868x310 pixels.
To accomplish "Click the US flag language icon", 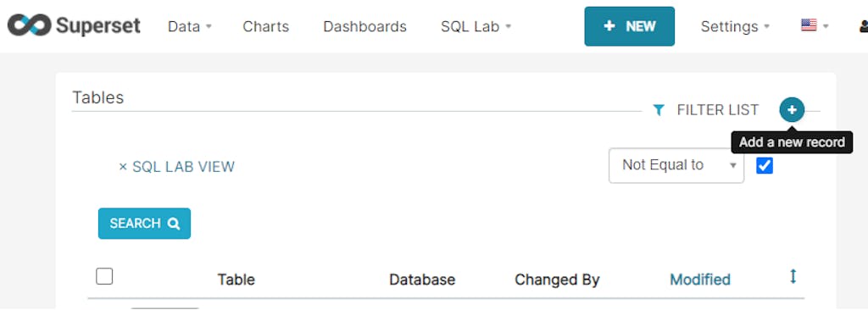I will coord(809,25).
